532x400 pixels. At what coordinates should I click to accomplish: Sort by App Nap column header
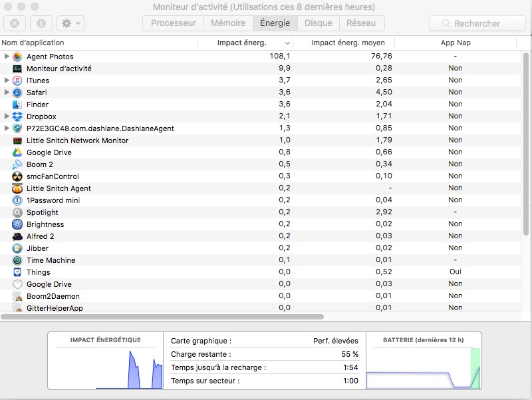pyautogui.click(x=456, y=43)
